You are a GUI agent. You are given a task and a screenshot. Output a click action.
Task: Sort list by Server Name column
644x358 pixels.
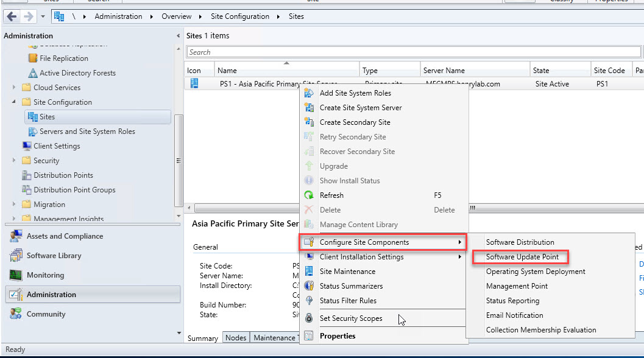pos(444,71)
